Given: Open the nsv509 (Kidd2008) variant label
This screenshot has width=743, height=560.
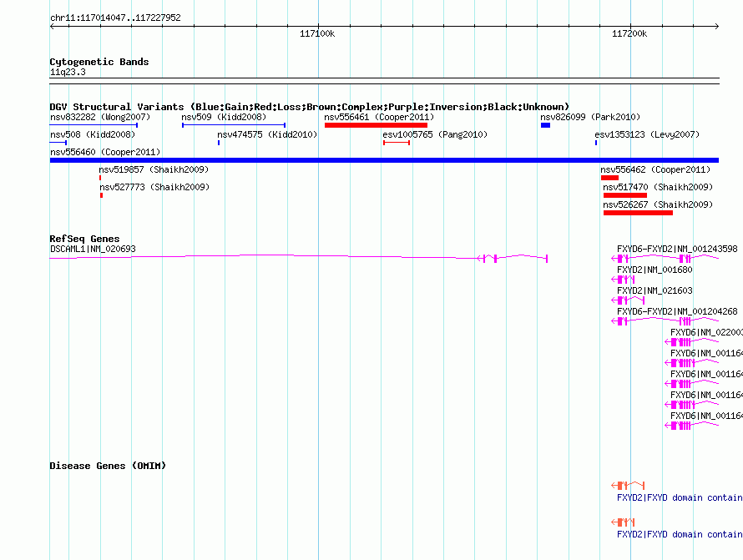Looking at the screenshot, I should (x=224, y=117).
